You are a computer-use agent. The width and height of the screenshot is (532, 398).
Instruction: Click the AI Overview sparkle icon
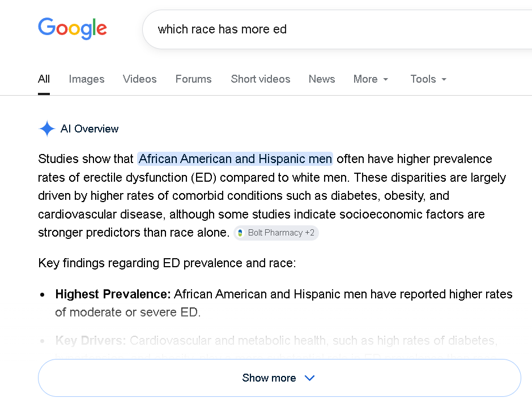pyautogui.click(x=46, y=129)
